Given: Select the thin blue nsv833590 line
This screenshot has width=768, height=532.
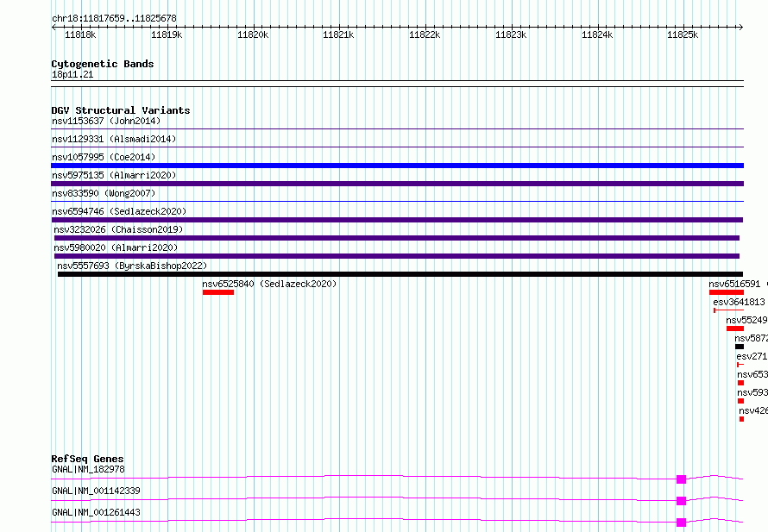Looking at the screenshot, I should tap(397, 202).
